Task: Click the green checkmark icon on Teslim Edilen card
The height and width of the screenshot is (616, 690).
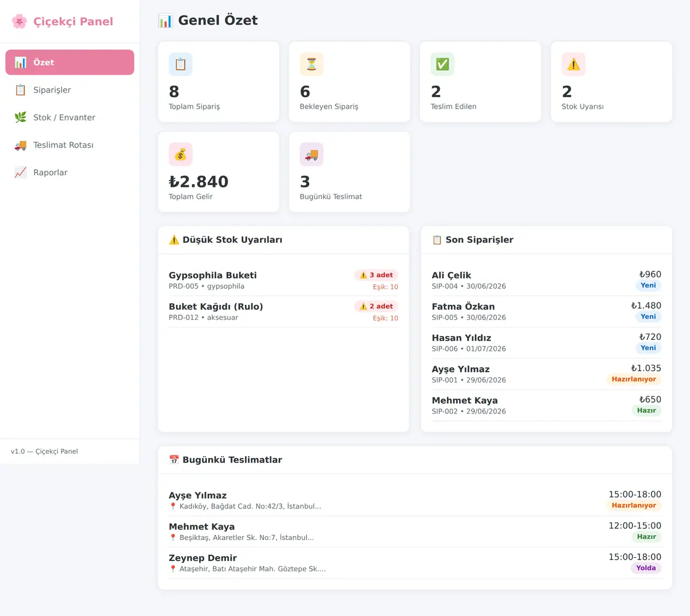Action: 443,64
